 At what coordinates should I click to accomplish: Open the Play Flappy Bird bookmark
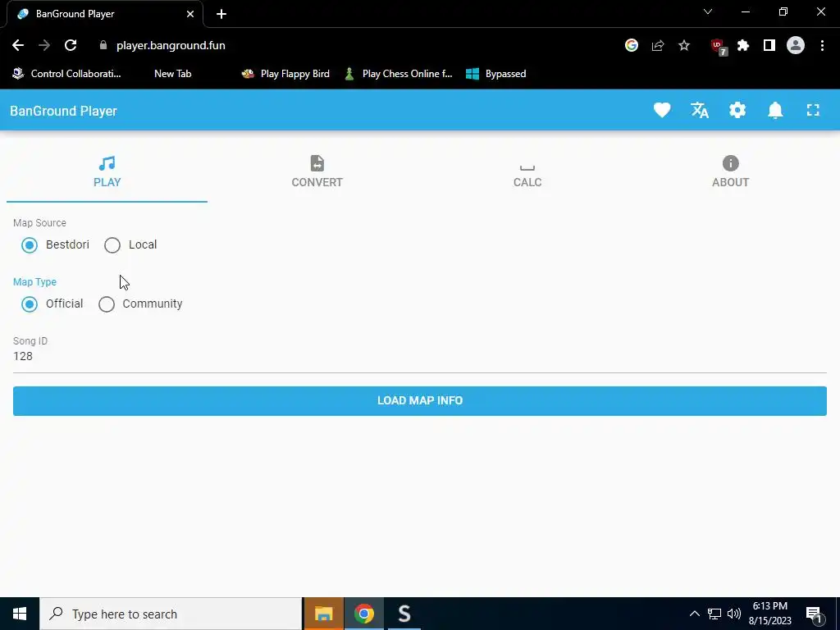[x=285, y=74]
